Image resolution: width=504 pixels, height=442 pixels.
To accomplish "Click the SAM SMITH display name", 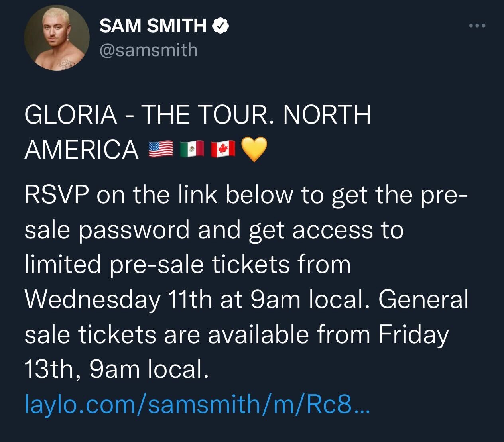I will [x=153, y=26].
